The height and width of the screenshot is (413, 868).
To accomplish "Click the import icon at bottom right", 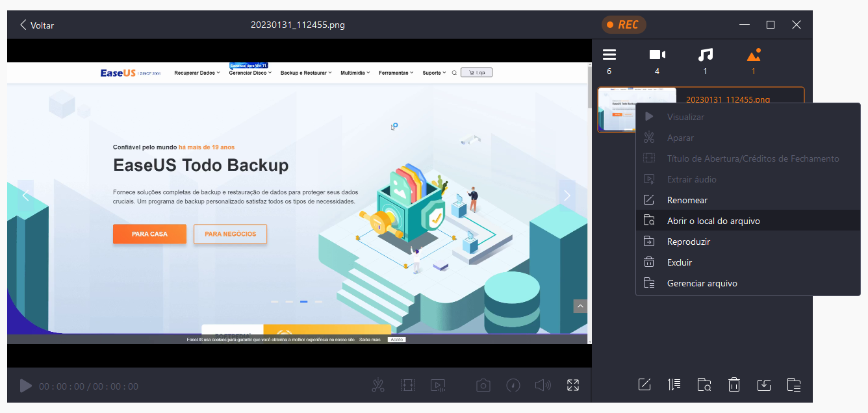I will (764, 385).
